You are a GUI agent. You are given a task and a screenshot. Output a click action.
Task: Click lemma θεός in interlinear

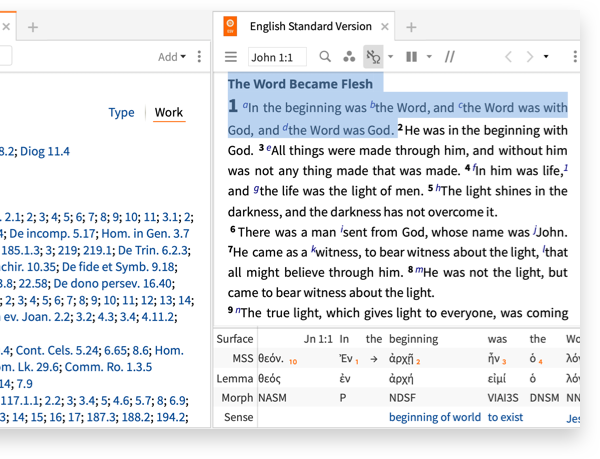coord(269,379)
